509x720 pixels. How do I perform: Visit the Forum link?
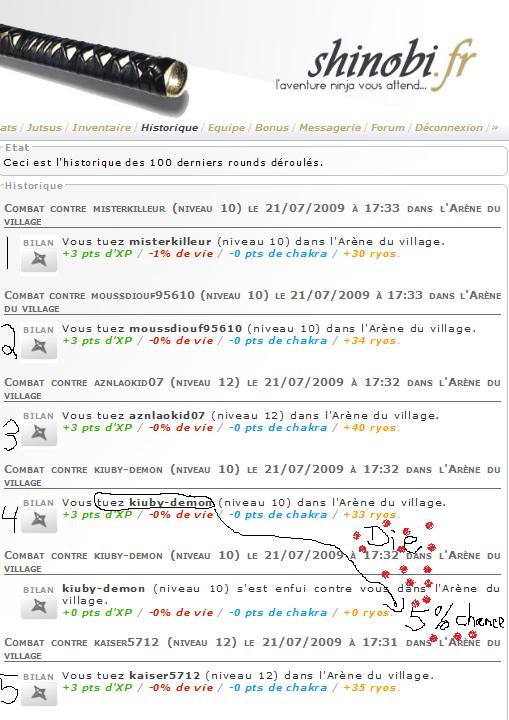pos(388,128)
